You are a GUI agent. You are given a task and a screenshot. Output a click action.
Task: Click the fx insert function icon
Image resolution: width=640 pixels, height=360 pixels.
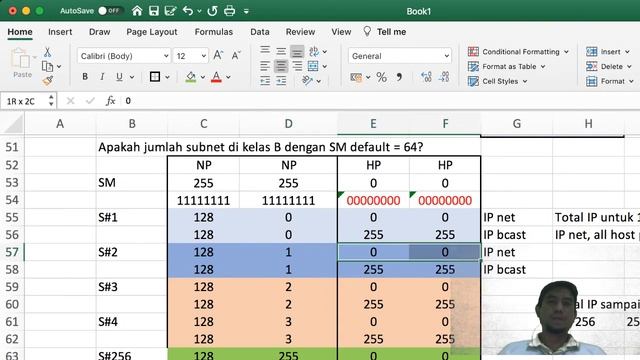(110, 101)
